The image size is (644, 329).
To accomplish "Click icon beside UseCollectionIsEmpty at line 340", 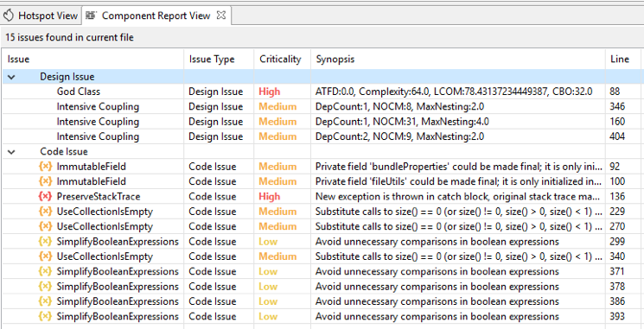I will (45, 256).
